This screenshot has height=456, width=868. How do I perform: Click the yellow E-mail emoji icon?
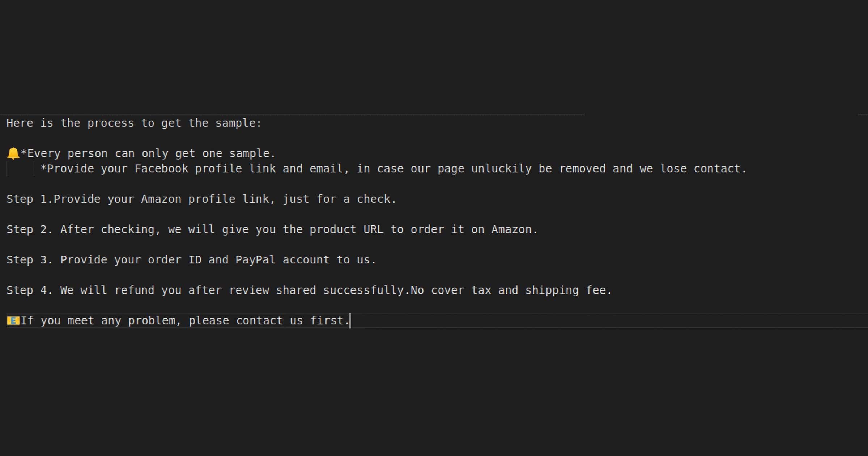point(13,321)
